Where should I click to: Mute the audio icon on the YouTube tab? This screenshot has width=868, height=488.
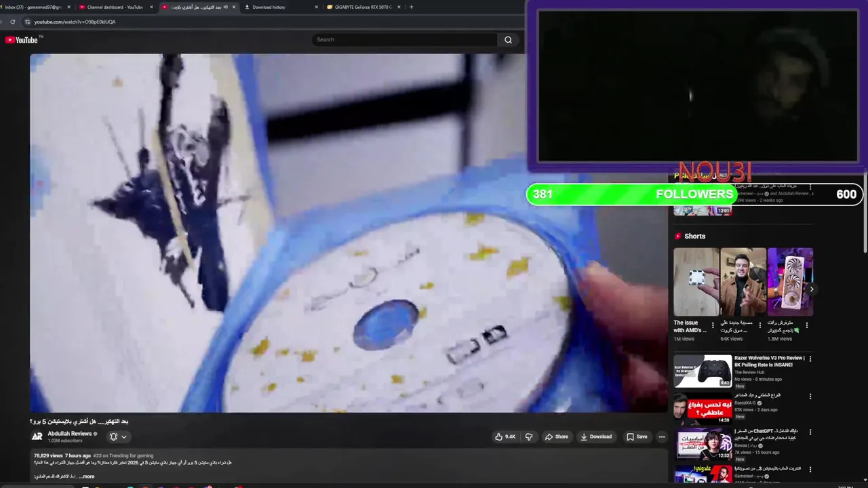(225, 7)
